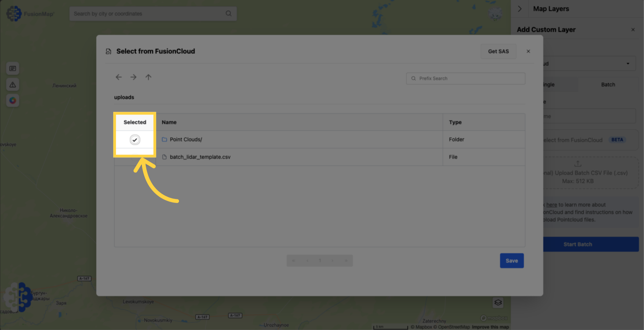Open the source type dropdown in Add Custom Layer

pos(589,64)
